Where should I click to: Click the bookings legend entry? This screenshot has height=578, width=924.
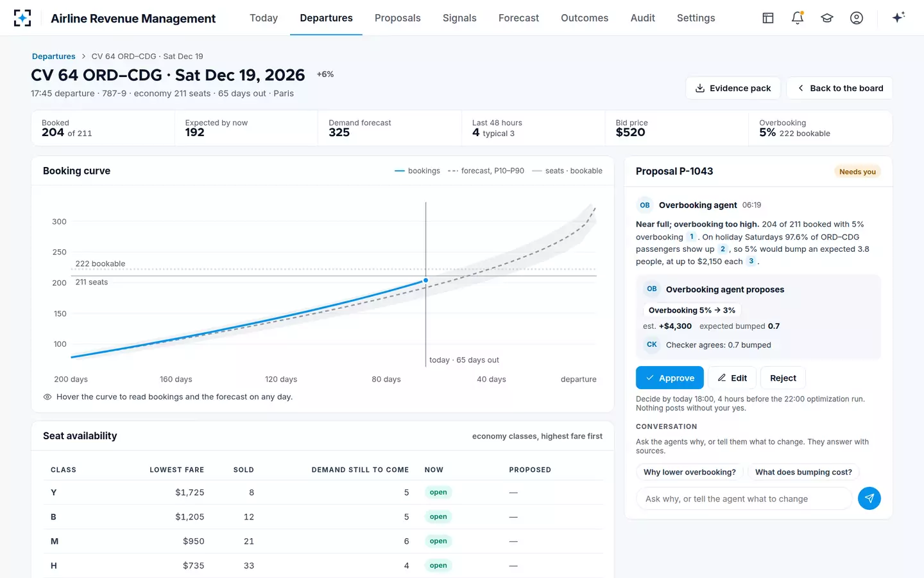pos(417,171)
